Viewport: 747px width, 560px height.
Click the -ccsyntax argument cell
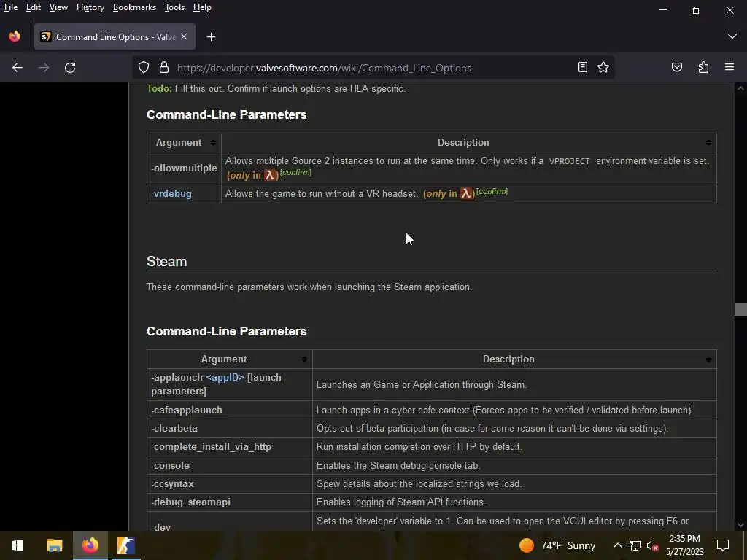(230, 484)
